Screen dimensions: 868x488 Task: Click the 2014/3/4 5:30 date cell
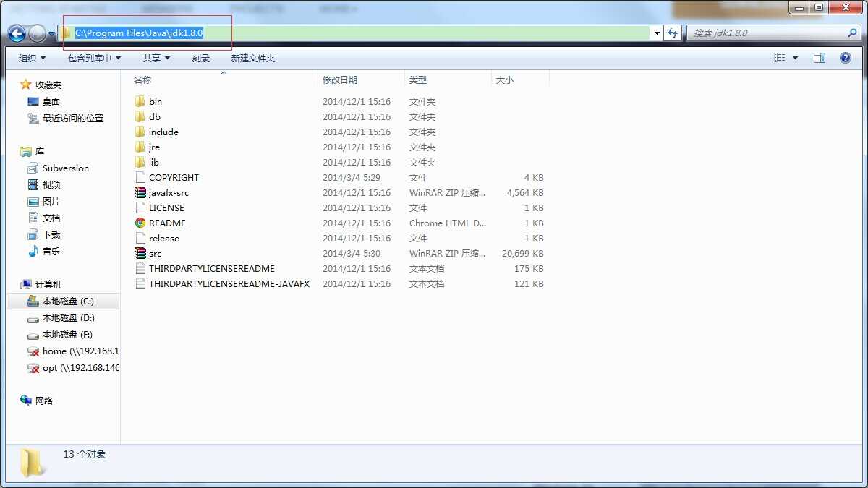coord(352,253)
